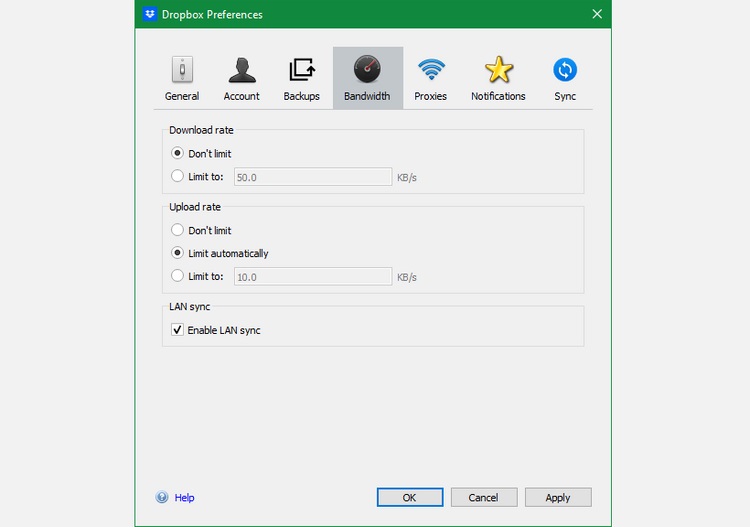Screen dimensions: 750x527
Task: Select Download rate Don't limit option
Action: 178,153
